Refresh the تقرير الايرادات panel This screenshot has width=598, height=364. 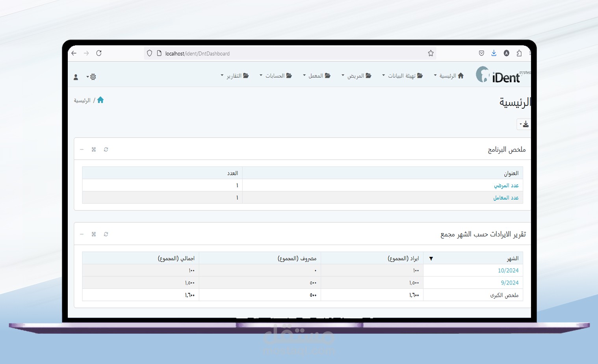coord(106,234)
